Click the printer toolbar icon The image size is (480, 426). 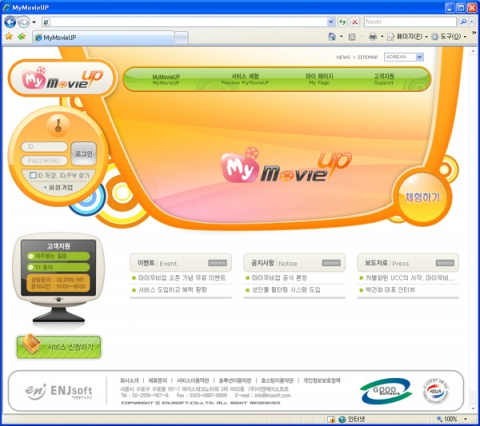pyautogui.click(x=373, y=37)
